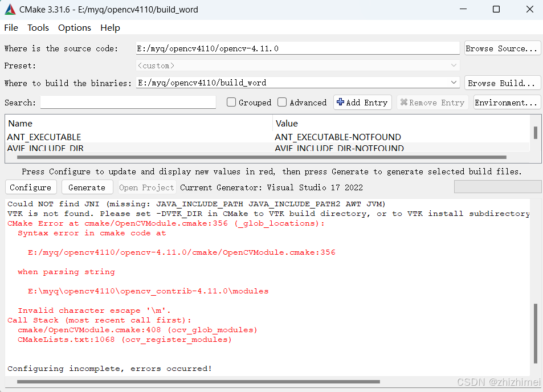Open the Tools menu
The width and height of the screenshot is (543, 392).
pos(38,28)
